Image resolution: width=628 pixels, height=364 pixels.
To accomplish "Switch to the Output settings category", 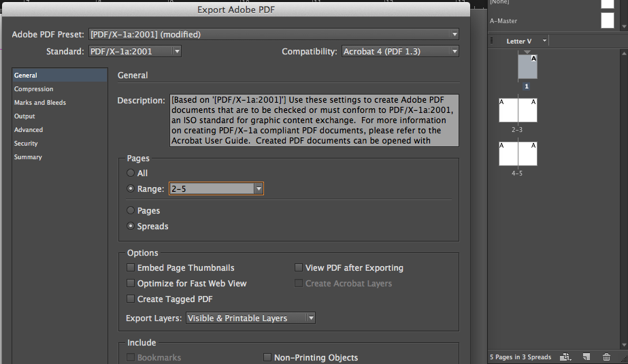I will 60,116.
